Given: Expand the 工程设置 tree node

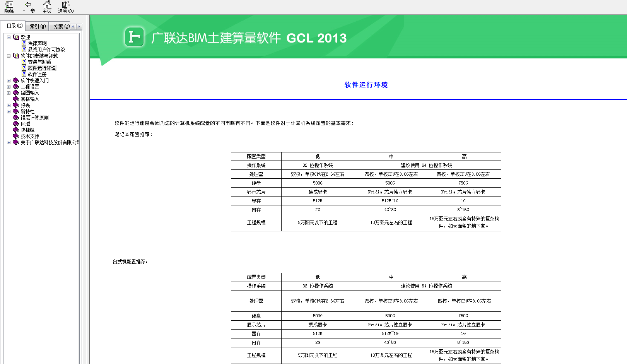Looking at the screenshot, I should [x=9, y=87].
